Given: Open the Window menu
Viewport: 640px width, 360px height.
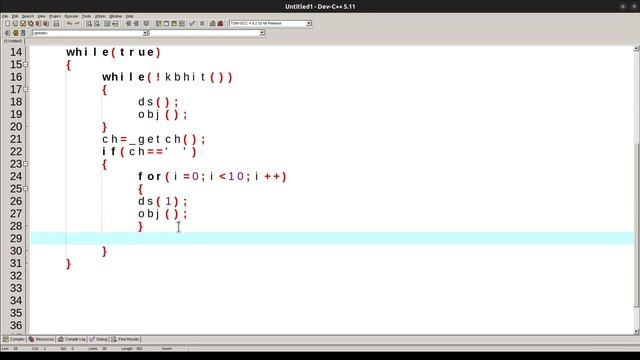Looking at the screenshot, I should (116, 16).
